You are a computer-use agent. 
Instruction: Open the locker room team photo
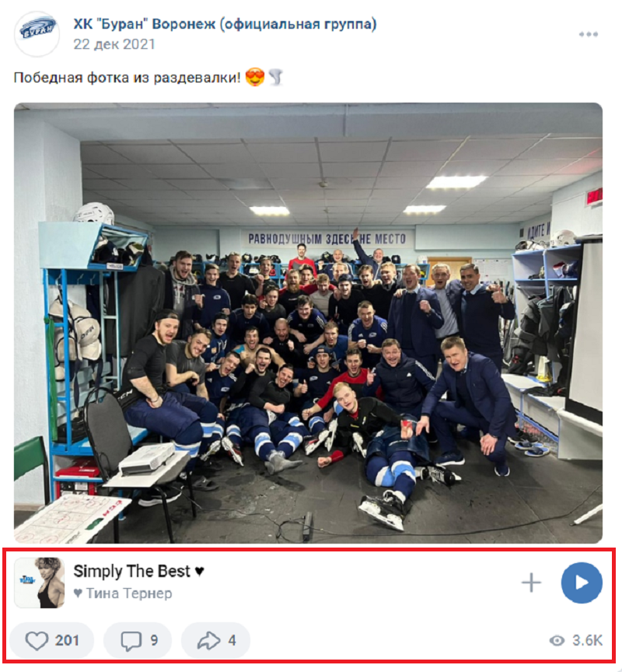pos(308,323)
